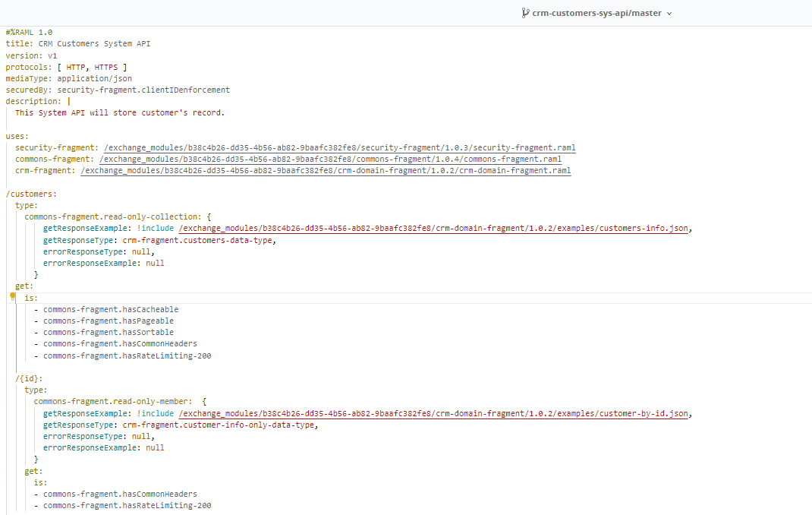
Task: Click the 'get:' line under /customers
Action: click(x=24, y=286)
